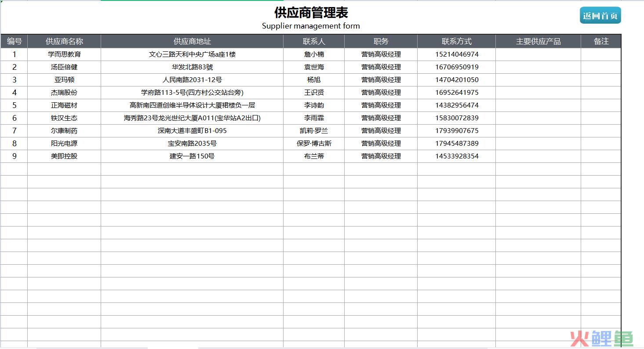Select phone number 17945487389
Viewport: 644px width, 349px height.
click(457, 144)
